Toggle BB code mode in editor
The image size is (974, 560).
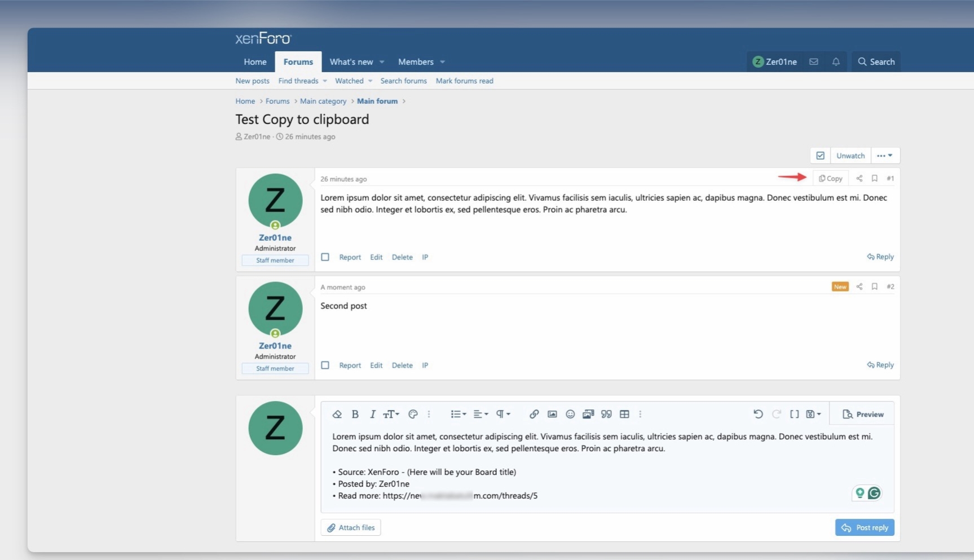[794, 414]
